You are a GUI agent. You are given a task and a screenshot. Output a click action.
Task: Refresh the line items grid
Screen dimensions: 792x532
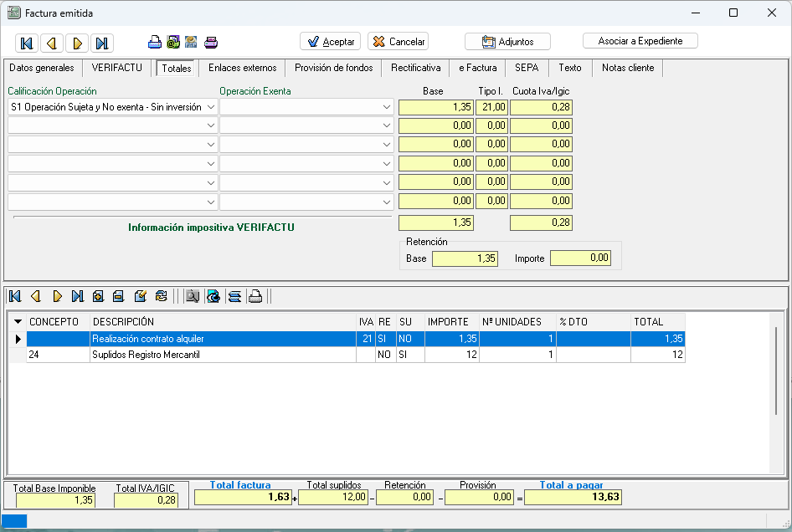162,296
